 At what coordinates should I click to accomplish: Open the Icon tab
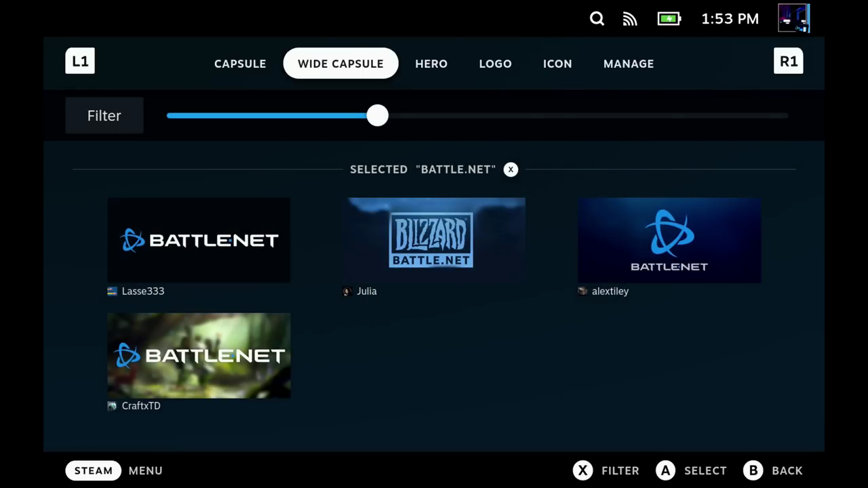coord(557,64)
